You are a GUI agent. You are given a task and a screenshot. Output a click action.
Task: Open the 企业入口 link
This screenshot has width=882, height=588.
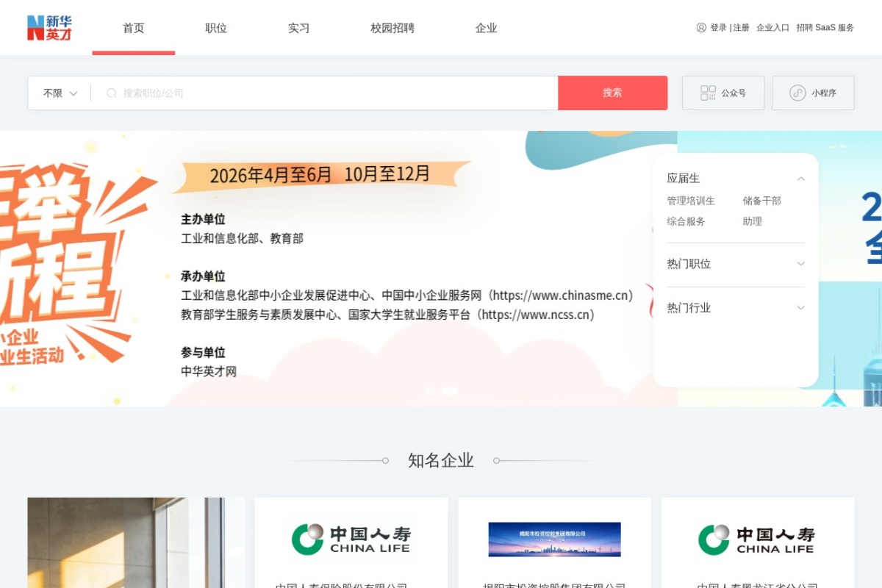point(773,28)
